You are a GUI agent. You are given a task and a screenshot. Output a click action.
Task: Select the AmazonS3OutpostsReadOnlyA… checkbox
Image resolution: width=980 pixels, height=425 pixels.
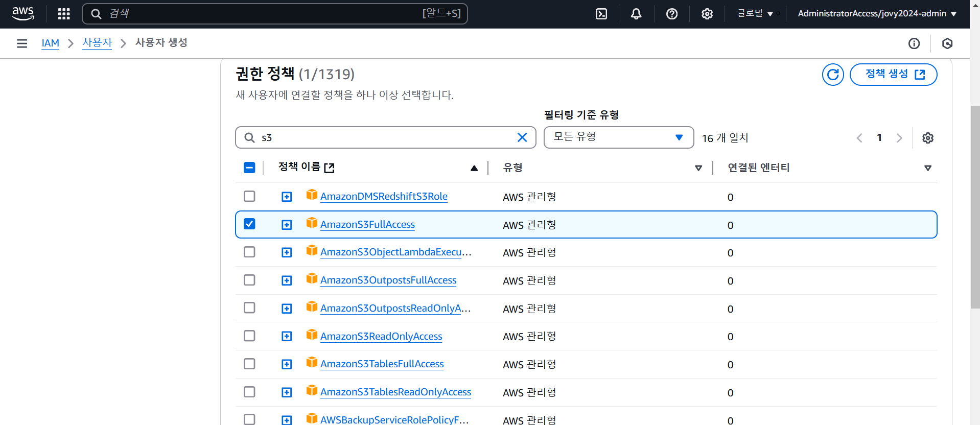pyautogui.click(x=249, y=308)
